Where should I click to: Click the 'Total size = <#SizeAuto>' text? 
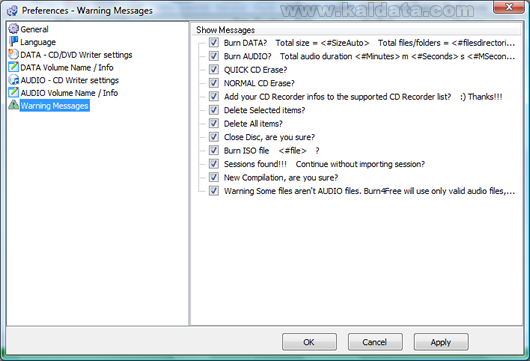[x=322, y=43]
